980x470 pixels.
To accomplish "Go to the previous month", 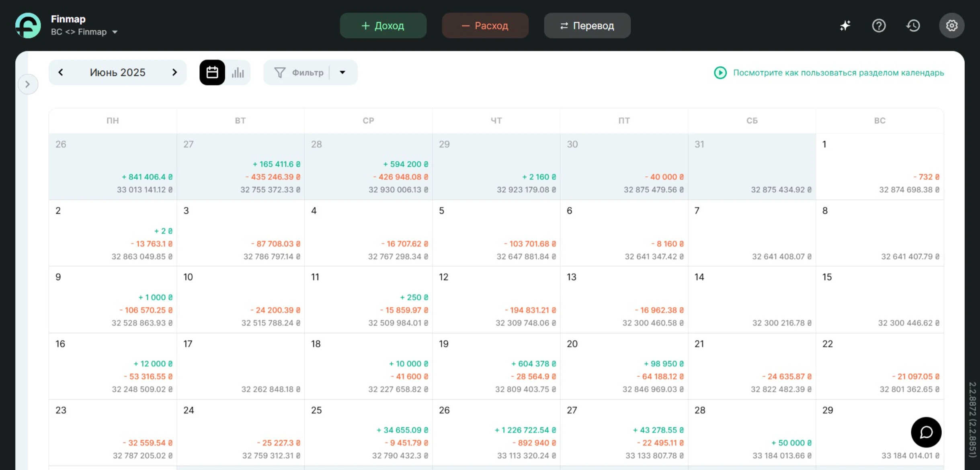I will click(x=61, y=72).
